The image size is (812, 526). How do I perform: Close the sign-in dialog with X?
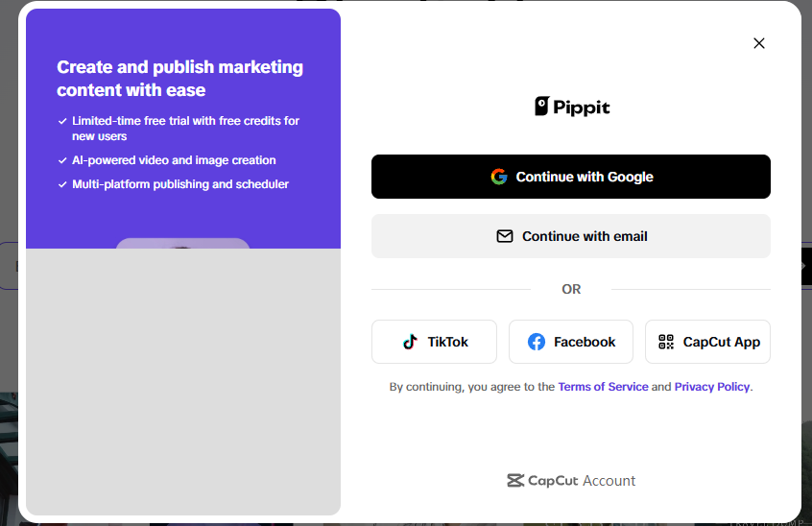[758, 43]
